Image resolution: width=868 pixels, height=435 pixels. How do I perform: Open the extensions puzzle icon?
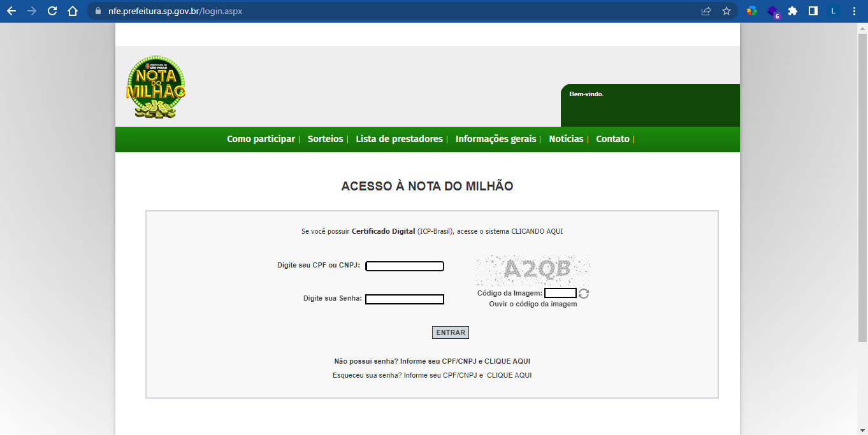[793, 11]
